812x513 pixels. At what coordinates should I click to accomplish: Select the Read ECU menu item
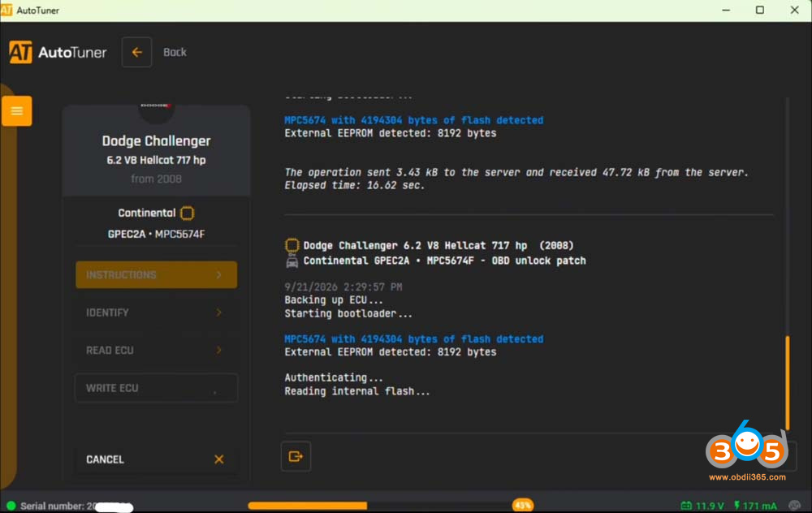coord(157,351)
